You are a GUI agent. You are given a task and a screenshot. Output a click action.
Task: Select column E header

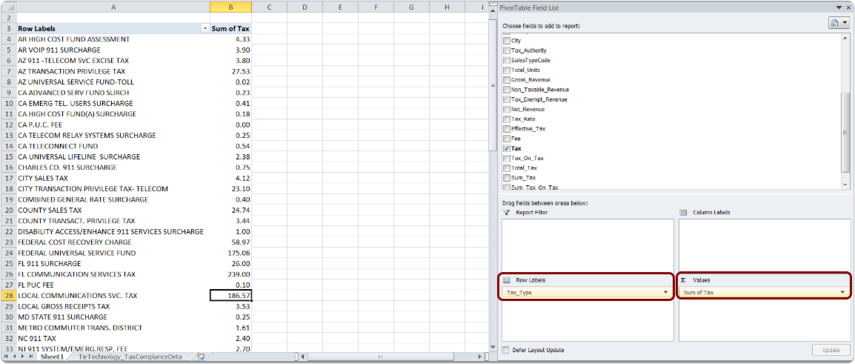coord(340,7)
